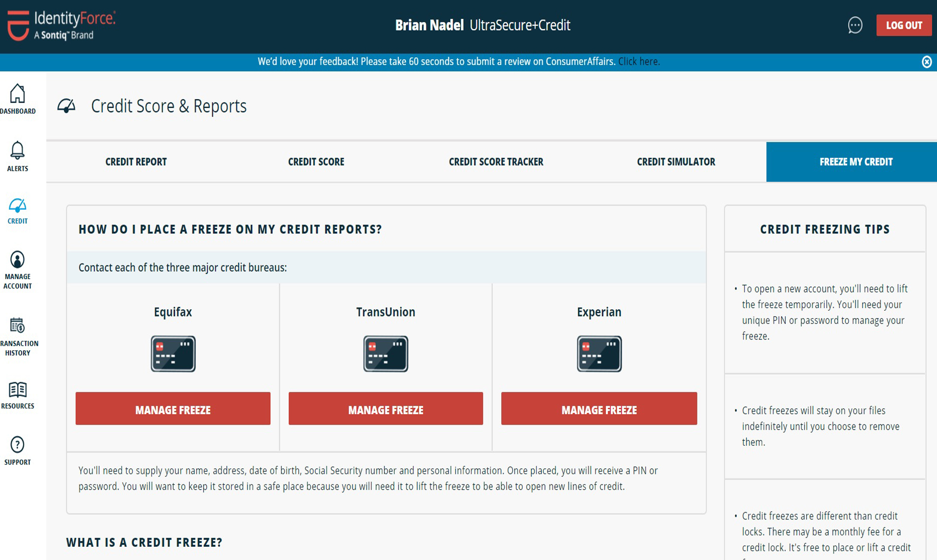Click the 'What is a credit freeze?' heading
Viewport: 937px width, 560px height.
144,542
